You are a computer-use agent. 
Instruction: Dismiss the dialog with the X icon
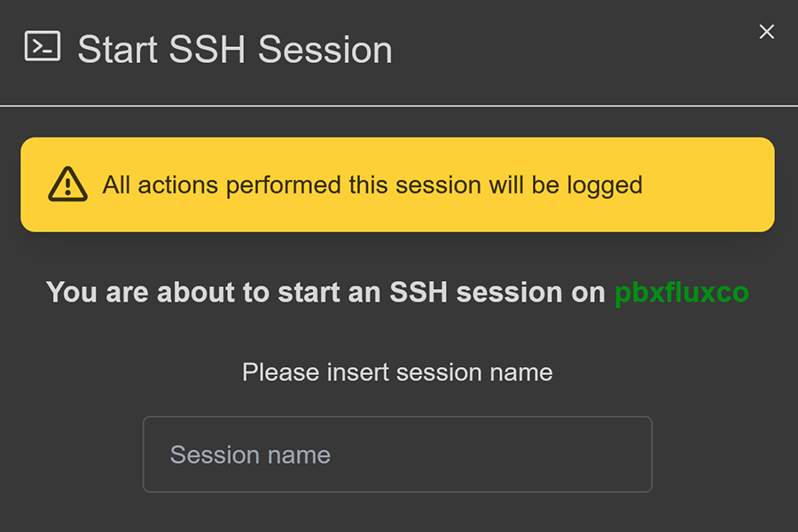point(767,32)
